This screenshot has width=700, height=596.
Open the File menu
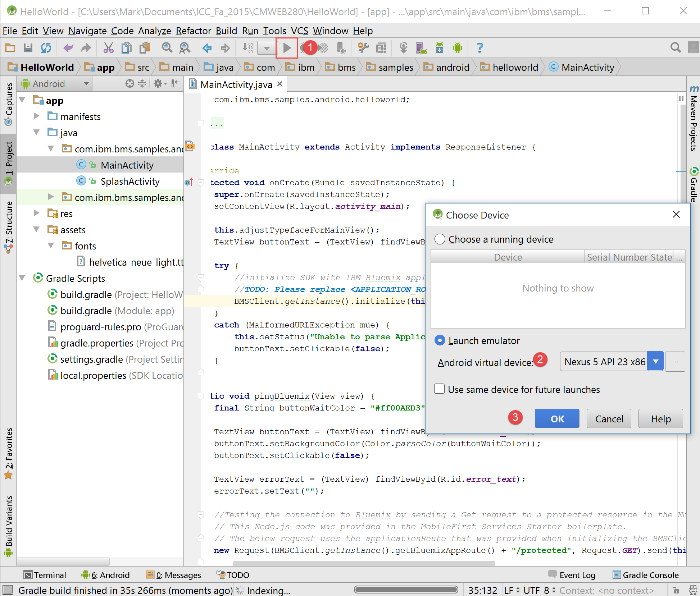[x=10, y=31]
